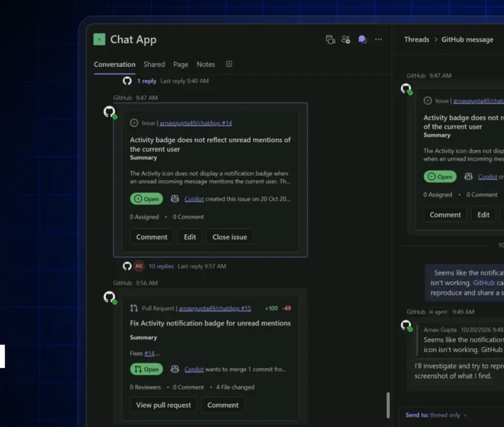
Task: Click the GitHub avatar beside "1 reply"
Action: tap(127, 81)
